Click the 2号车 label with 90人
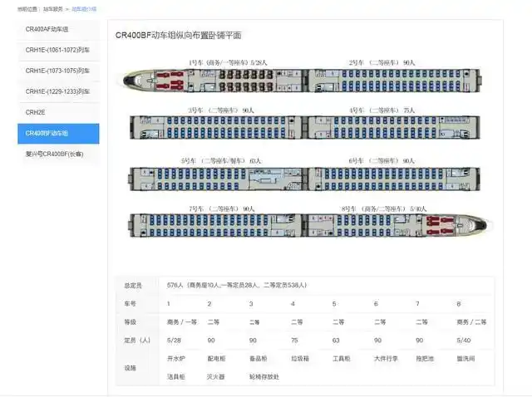 pyautogui.click(x=382, y=63)
